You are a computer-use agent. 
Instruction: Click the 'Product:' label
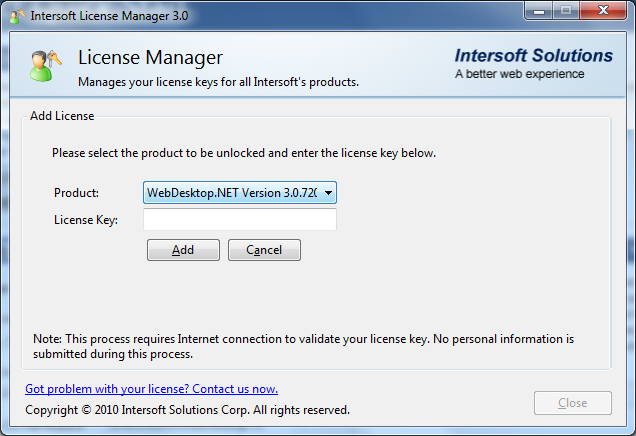(77, 192)
